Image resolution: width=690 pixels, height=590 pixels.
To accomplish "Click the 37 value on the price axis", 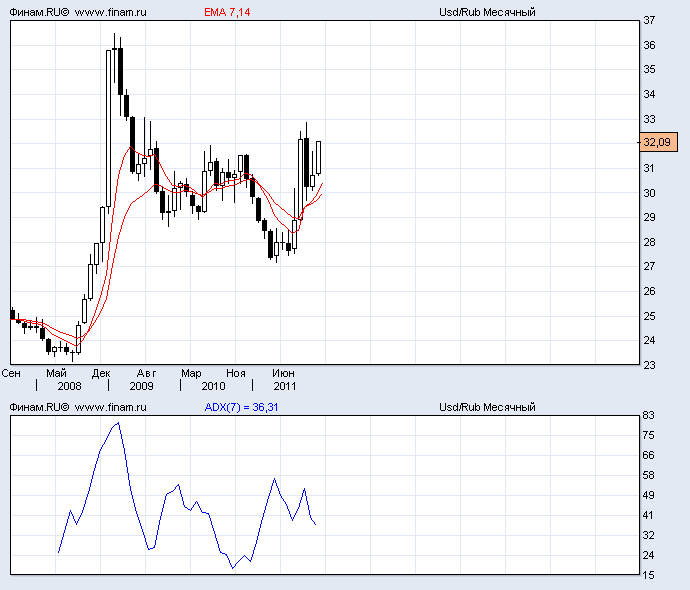I will 649,20.
